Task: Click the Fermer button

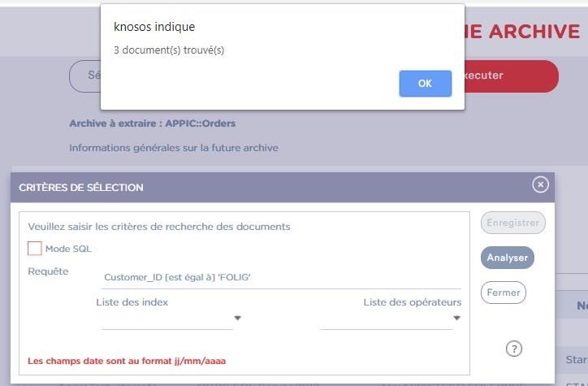Action: [x=503, y=293]
